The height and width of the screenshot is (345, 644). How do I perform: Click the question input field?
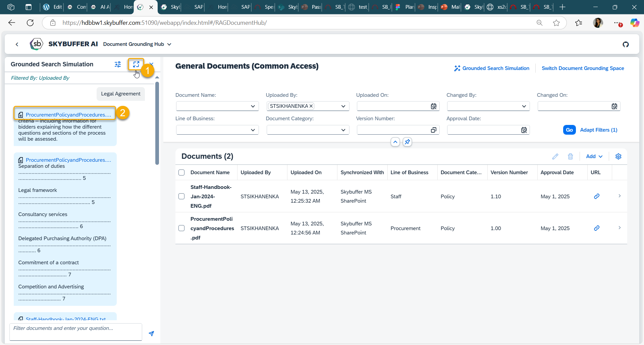coord(76,332)
